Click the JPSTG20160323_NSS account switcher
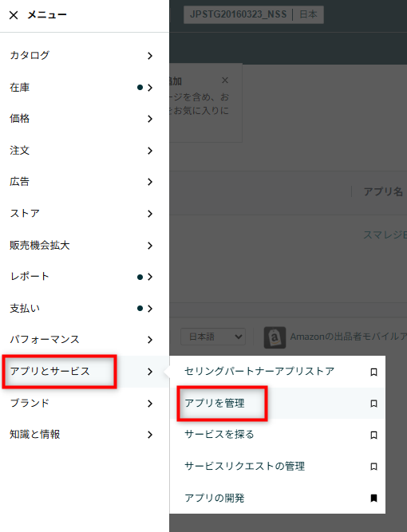 click(254, 14)
